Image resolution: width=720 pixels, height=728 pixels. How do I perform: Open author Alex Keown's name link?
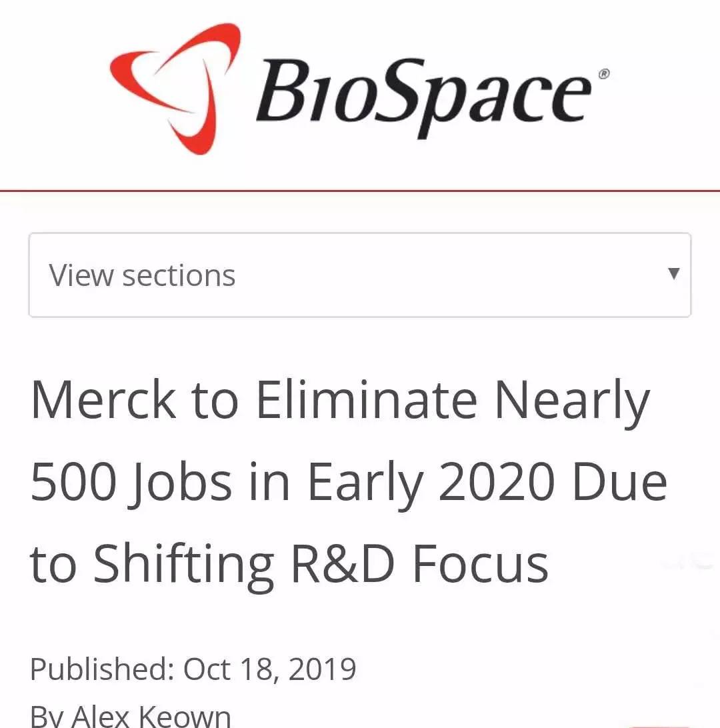pos(151,717)
